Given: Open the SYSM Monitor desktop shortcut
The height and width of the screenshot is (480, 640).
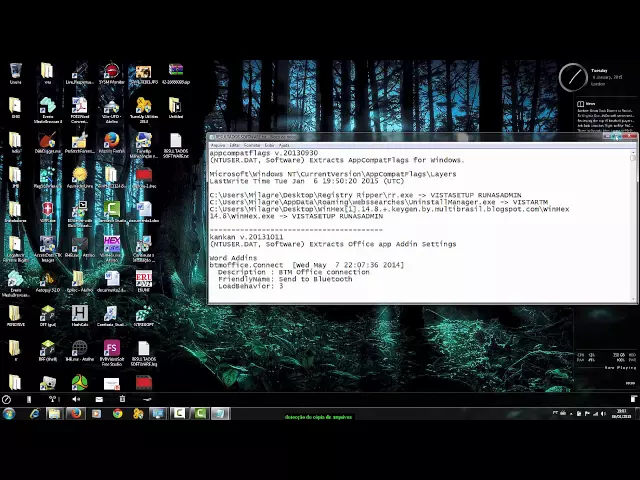Looking at the screenshot, I should [111, 73].
